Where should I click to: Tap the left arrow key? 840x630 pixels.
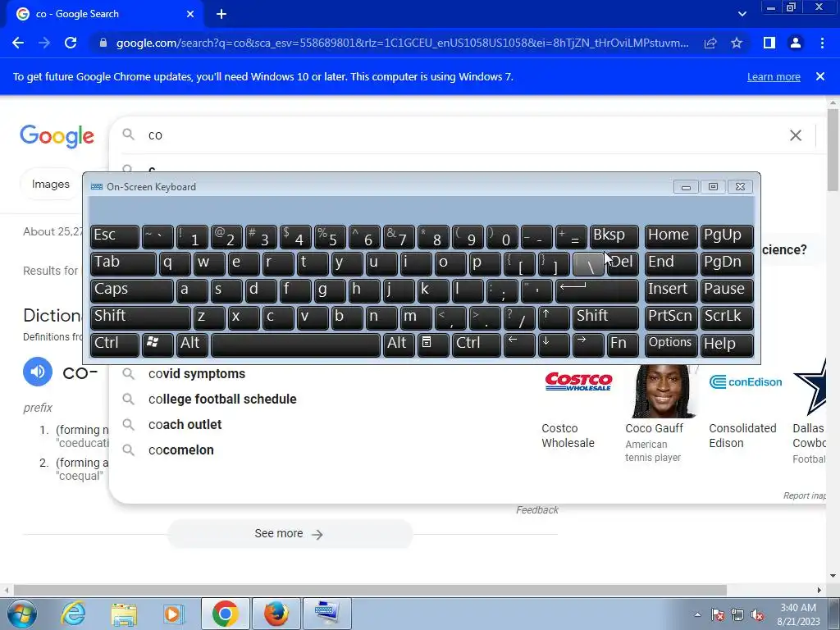click(x=519, y=345)
